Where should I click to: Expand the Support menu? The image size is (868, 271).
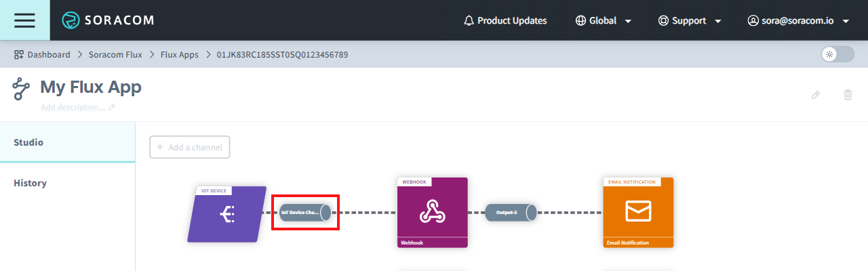(x=690, y=20)
